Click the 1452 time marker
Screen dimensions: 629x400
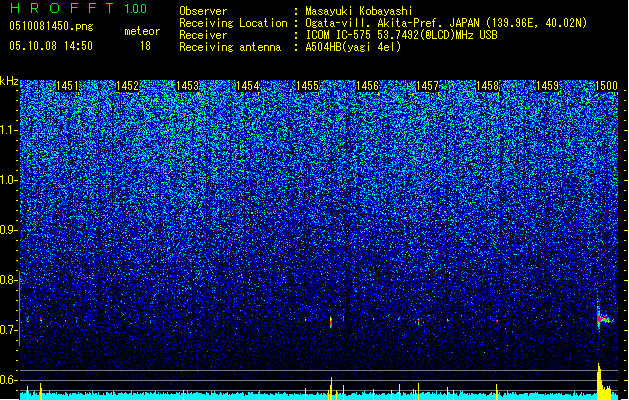click(x=127, y=86)
